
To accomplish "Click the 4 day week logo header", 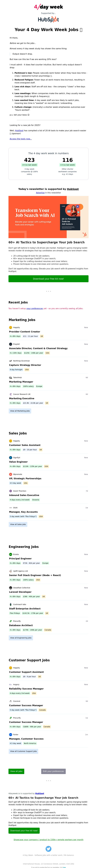I will pos(48,7).
